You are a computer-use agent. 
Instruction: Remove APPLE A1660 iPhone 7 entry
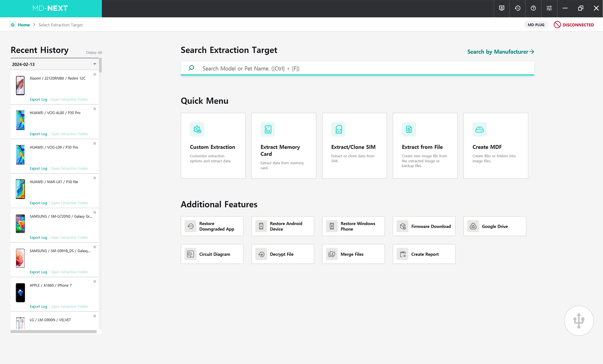pos(95,282)
